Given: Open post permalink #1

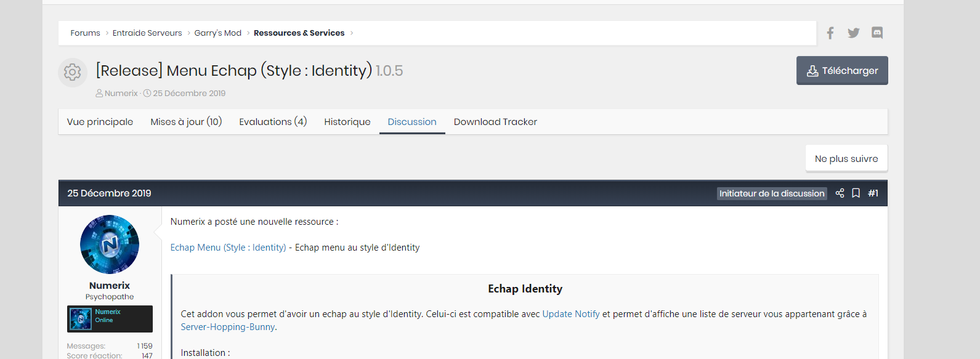Looking at the screenshot, I should [x=873, y=193].
